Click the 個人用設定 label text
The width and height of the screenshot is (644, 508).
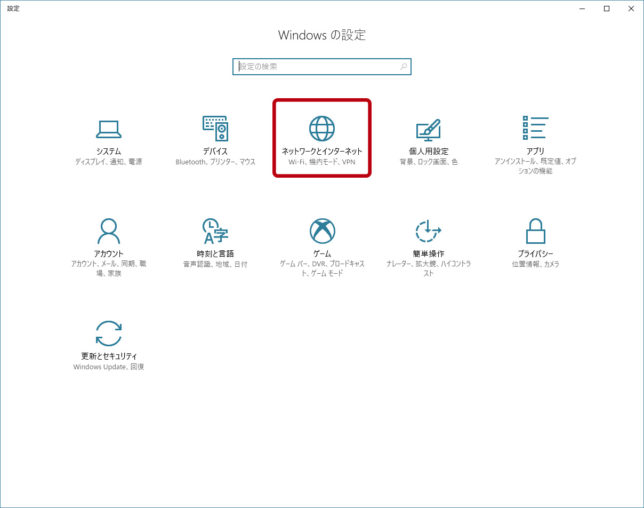point(428,151)
